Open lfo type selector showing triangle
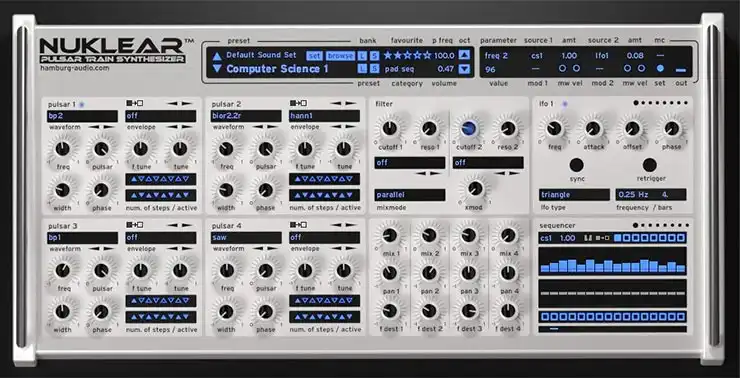Image resolution: width=740 pixels, height=378 pixels. (x=574, y=194)
